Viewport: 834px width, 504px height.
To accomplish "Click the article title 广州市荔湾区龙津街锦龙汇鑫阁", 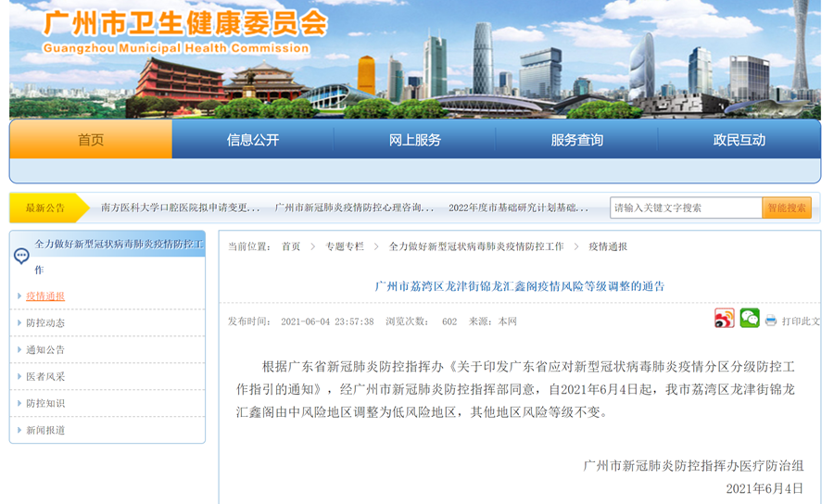I will point(520,286).
